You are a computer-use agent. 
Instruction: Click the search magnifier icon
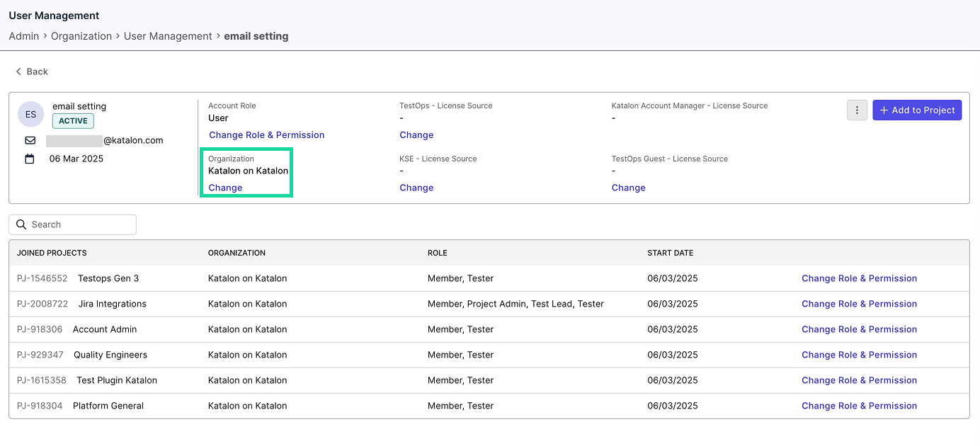pyautogui.click(x=21, y=224)
